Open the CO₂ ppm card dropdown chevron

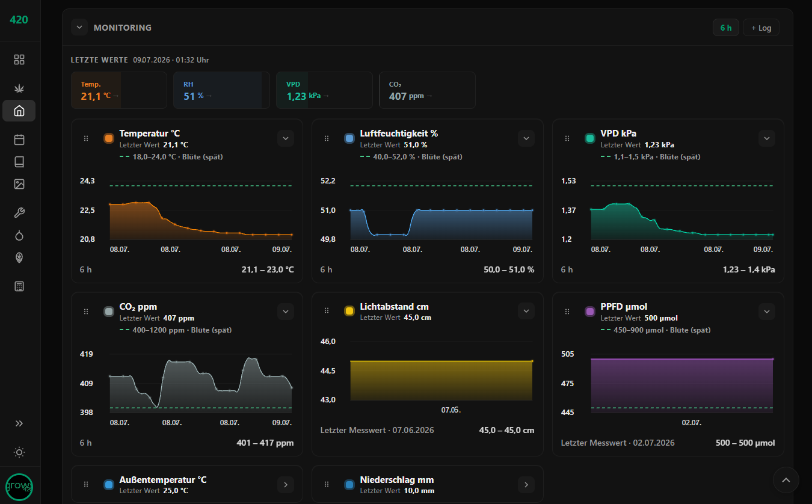(x=286, y=312)
